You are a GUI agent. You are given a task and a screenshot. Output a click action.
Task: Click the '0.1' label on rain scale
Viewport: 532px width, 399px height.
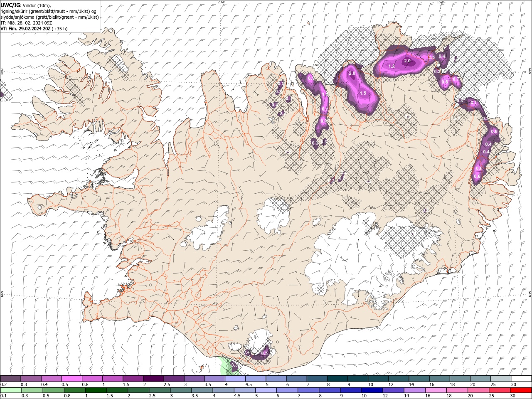[x=3, y=396]
